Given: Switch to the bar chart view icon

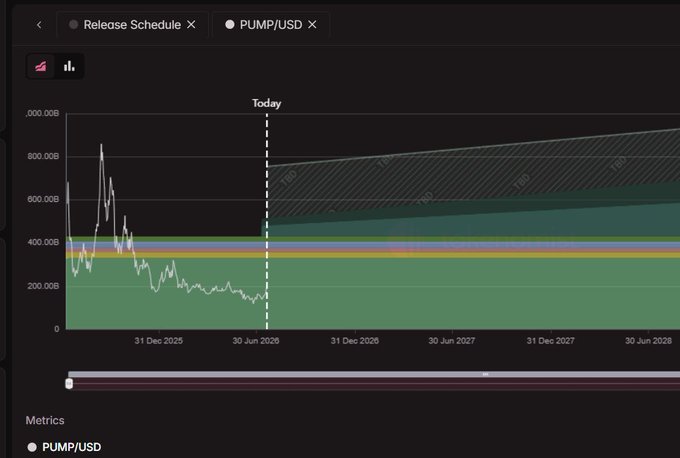Looking at the screenshot, I should 69,66.
